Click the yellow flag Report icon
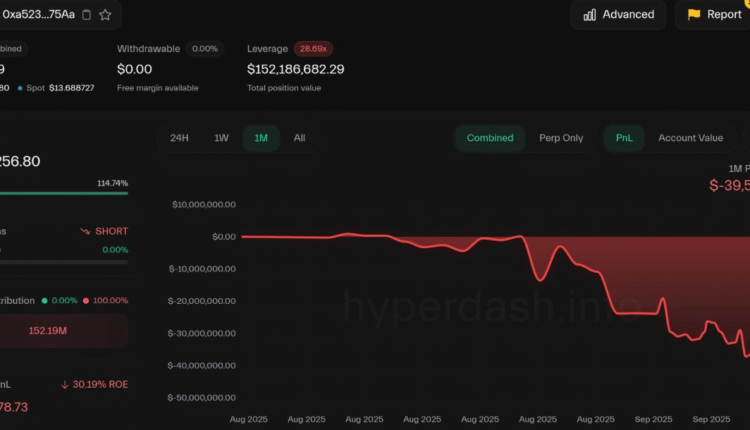Screen dimensions: 750x430 click(x=693, y=14)
